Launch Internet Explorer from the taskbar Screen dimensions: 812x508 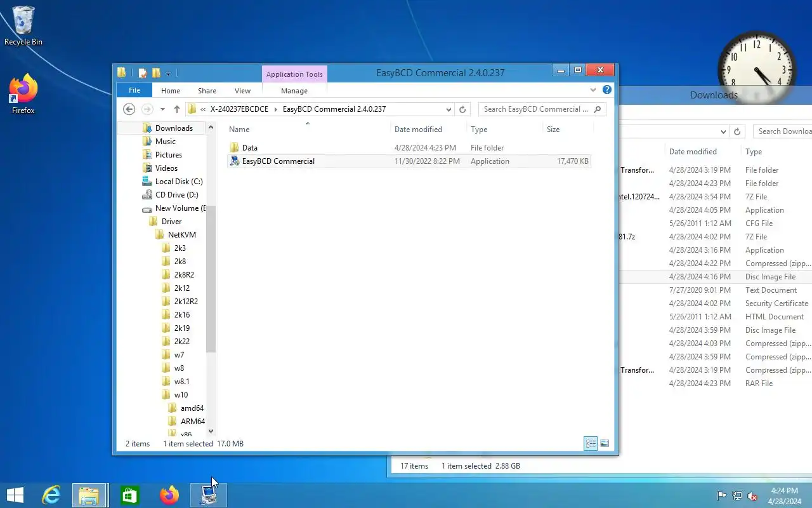[x=51, y=495]
